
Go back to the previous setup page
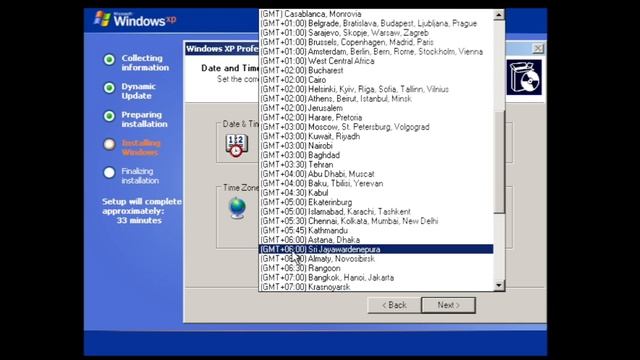point(394,305)
